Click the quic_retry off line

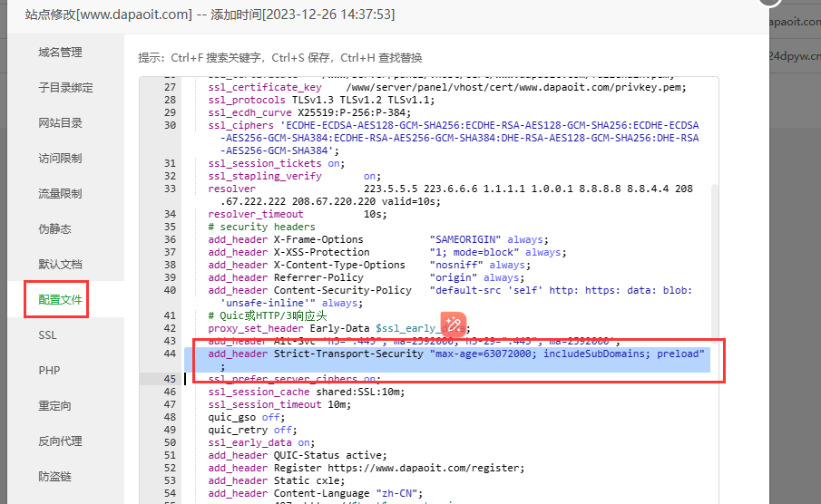tap(252, 430)
